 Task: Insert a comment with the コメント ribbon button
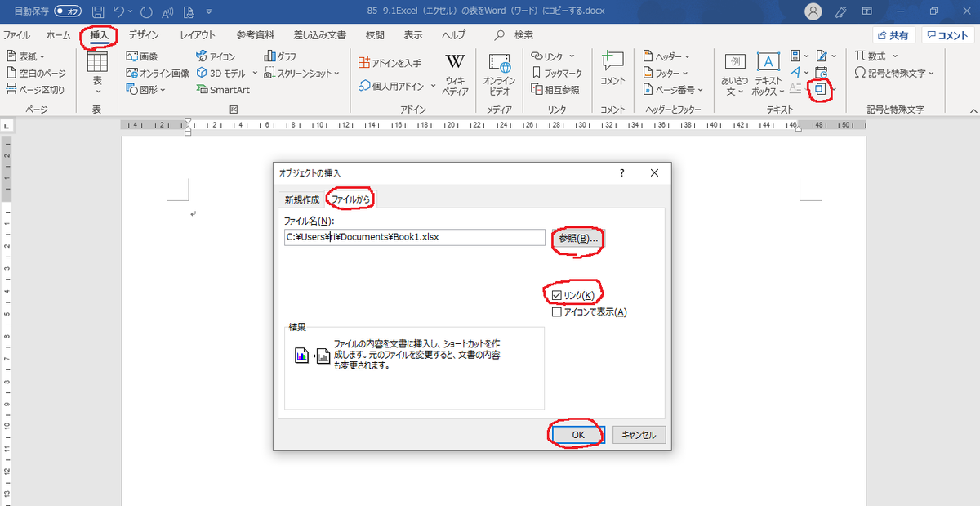point(612,69)
